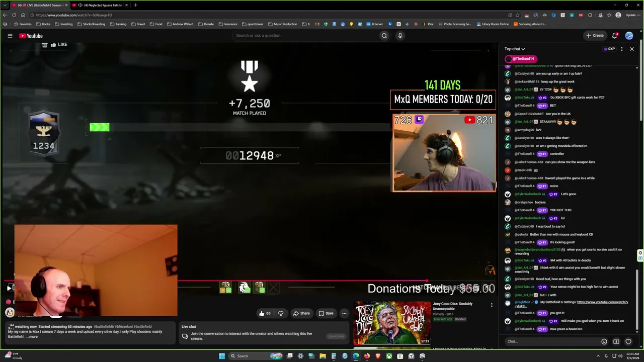Screen dimensions: 644x362
Task: Focus the YouTube search box
Action: coord(307,36)
